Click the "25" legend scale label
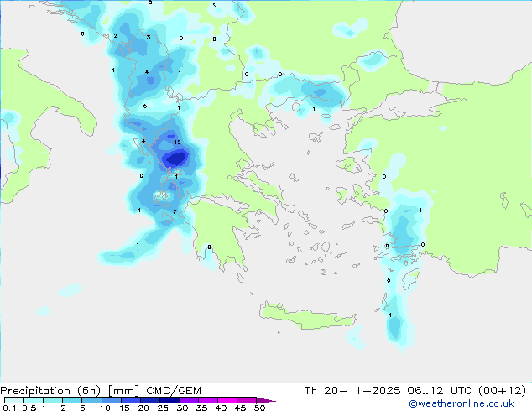The image size is (532, 411). (163, 408)
